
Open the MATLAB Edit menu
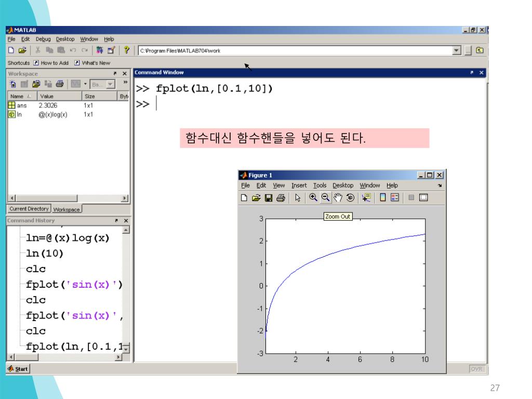point(25,39)
